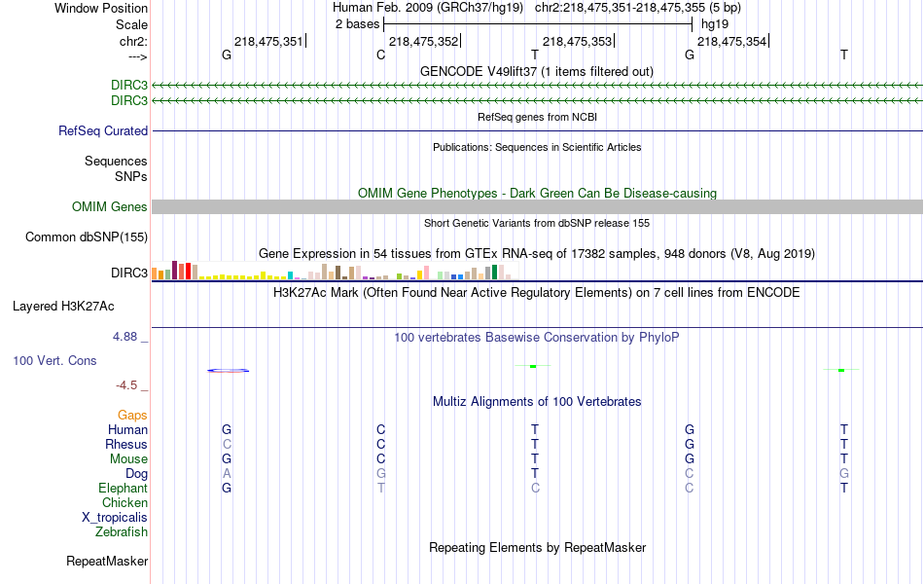Click the C base in reference sequence row
924x584 pixels.
(380, 55)
